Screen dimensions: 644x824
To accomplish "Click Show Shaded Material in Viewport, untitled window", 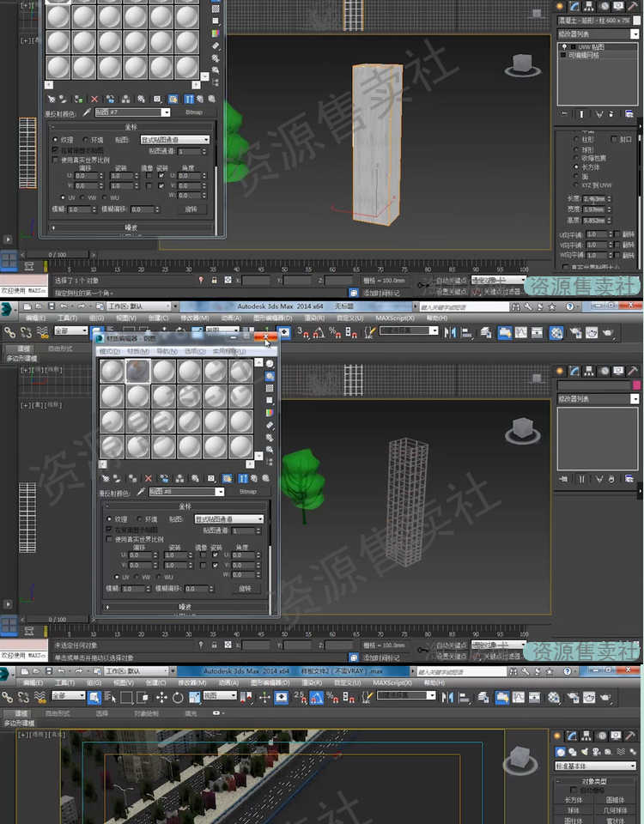I will tap(227, 478).
